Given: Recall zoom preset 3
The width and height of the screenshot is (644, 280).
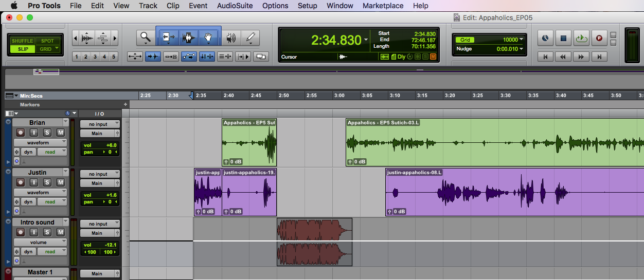Looking at the screenshot, I should (x=95, y=57).
